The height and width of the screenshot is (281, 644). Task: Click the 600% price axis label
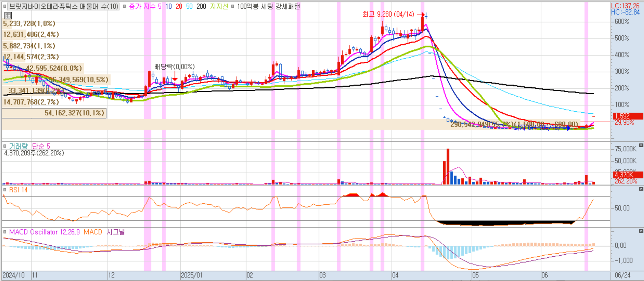click(x=622, y=21)
